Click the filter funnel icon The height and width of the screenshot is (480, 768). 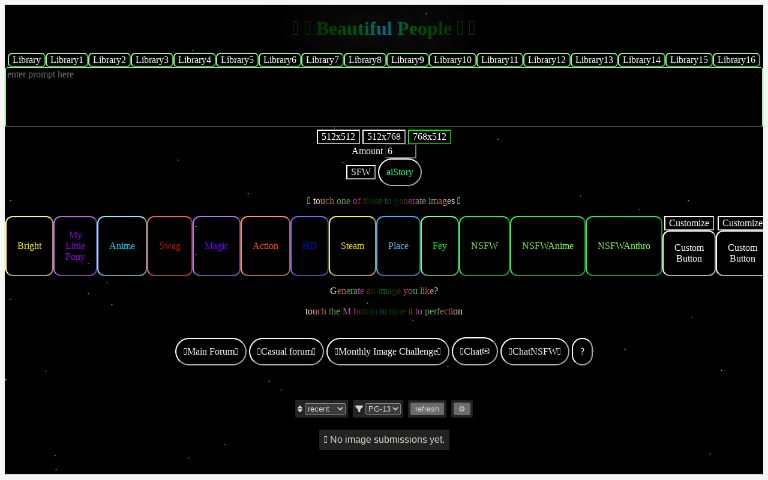click(359, 409)
